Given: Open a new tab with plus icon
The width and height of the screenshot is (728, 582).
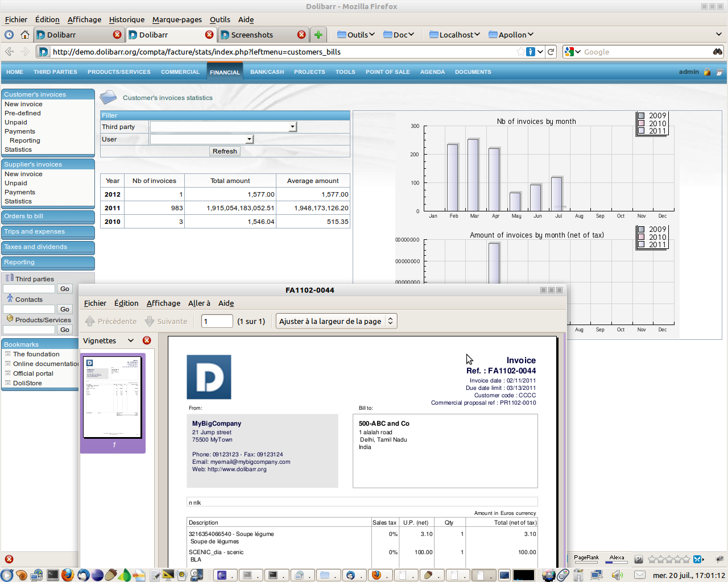Looking at the screenshot, I should coord(318,35).
